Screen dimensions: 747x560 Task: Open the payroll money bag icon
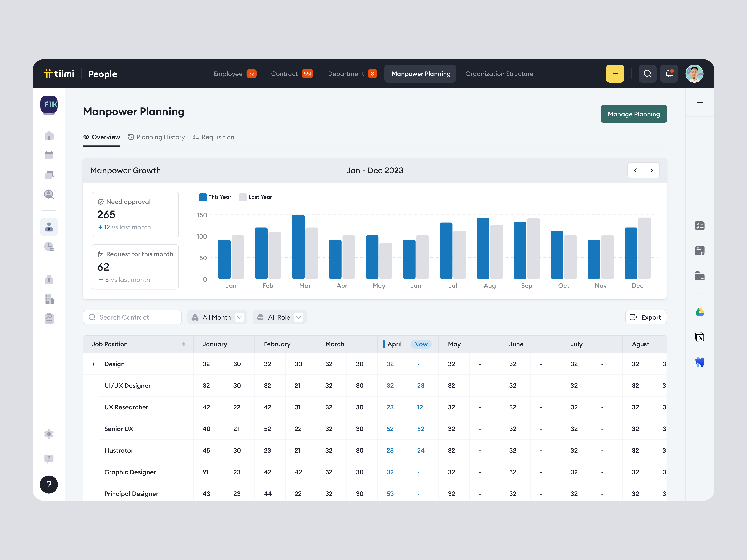49,279
